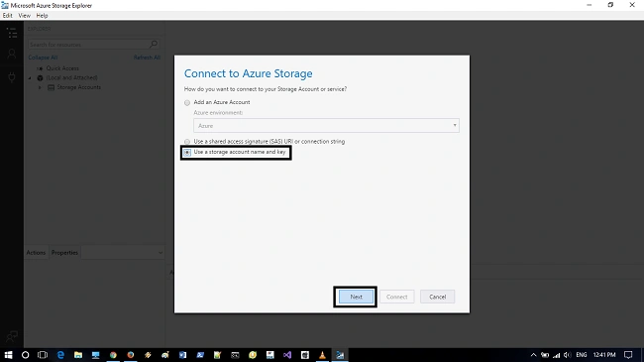Click the Collapse All link

43,58
